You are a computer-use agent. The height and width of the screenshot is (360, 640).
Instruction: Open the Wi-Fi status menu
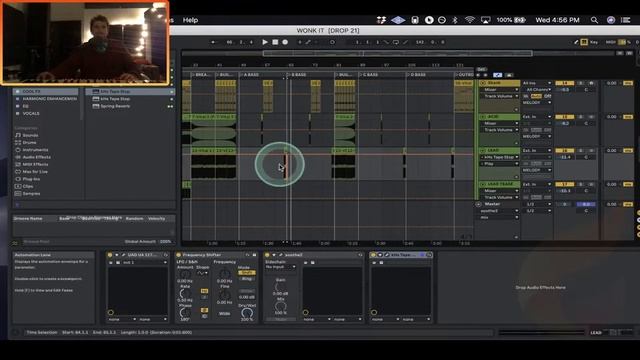coord(470,20)
